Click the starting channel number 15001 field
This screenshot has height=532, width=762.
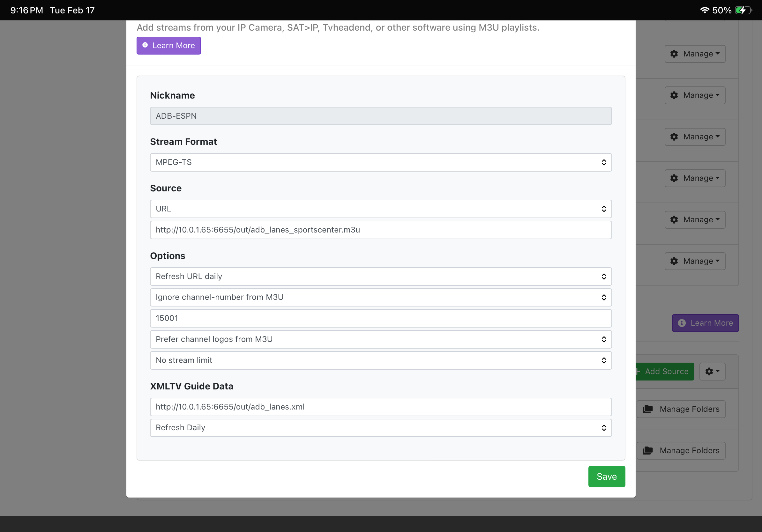click(x=381, y=318)
